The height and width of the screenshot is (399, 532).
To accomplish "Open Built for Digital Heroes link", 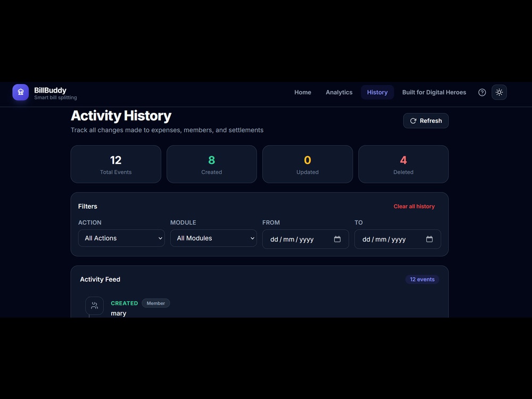I will click(434, 92).
